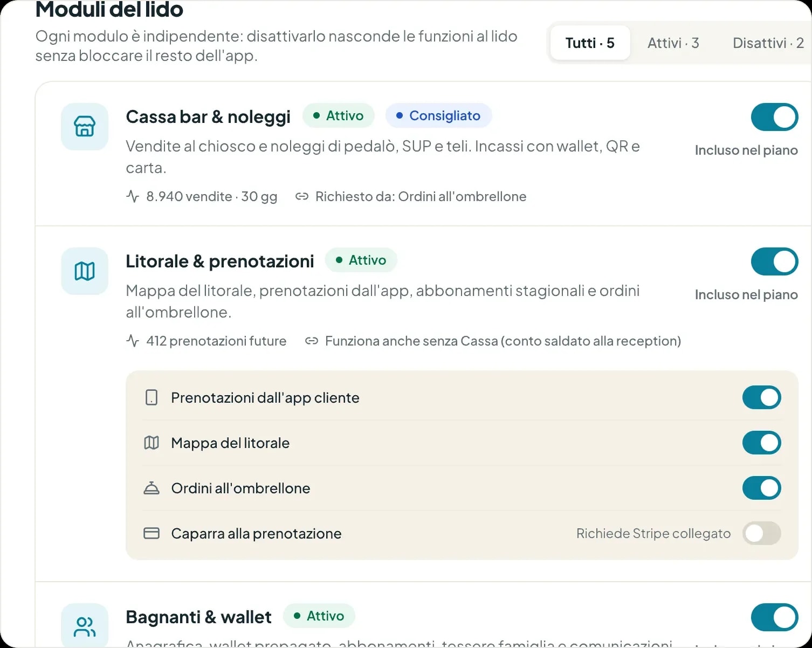Click the Attivo badge on Litorale & prenotazioni
Image resolution: width=812 pixels, height=648 pixels.
pos(361,260)
